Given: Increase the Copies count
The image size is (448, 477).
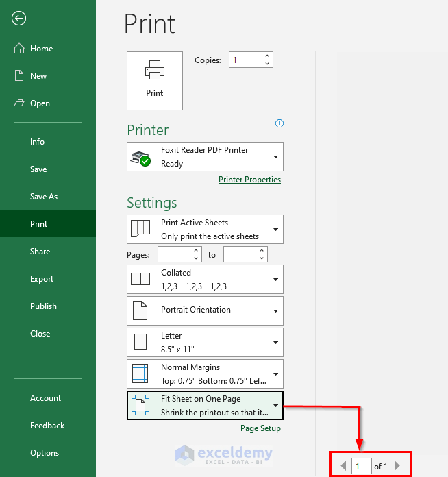Looking at the screenshot, I should point(267,56).
